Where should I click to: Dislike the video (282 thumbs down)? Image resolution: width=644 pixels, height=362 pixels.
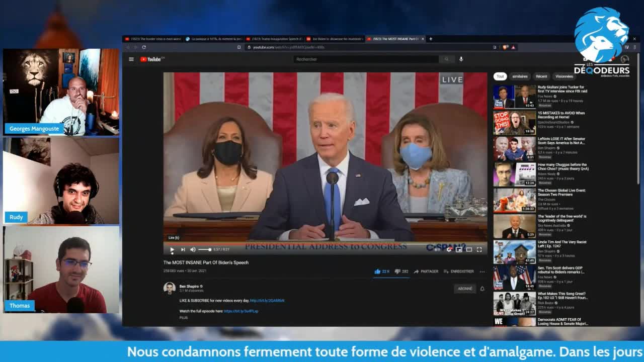pyautogui.click(x=401, y=271)
